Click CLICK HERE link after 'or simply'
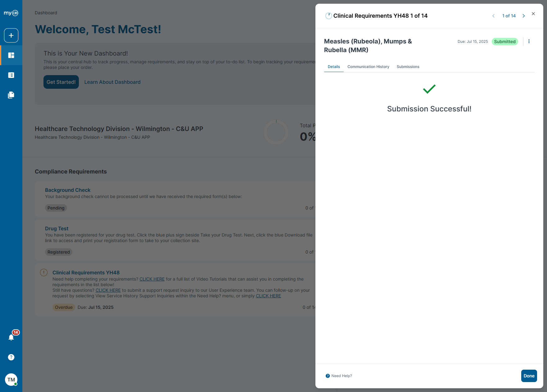The width and height of the screenshot is (547, 392). pos(268,296)
